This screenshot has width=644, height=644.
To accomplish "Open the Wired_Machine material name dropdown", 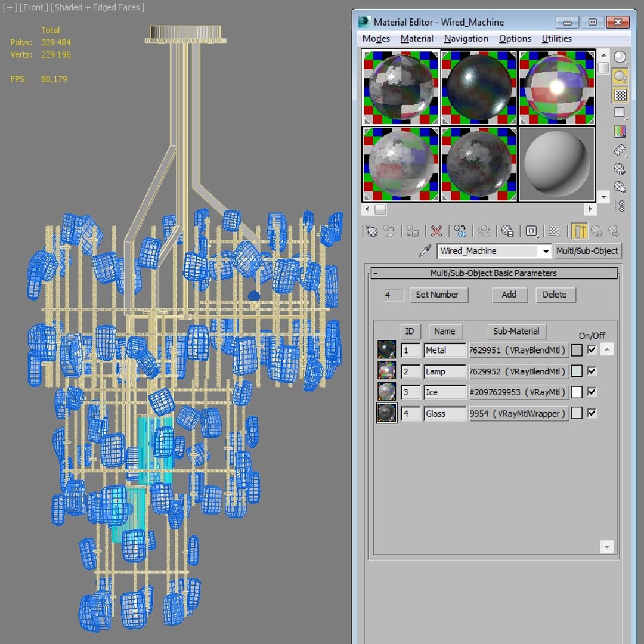I will click(x=546, y=251).
